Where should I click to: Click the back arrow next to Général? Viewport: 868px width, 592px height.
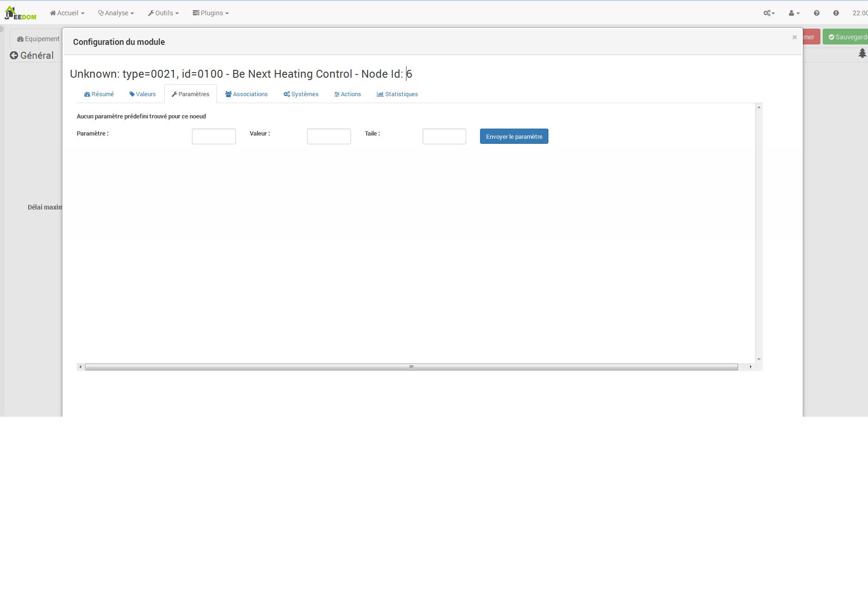(x=14, y=55)
